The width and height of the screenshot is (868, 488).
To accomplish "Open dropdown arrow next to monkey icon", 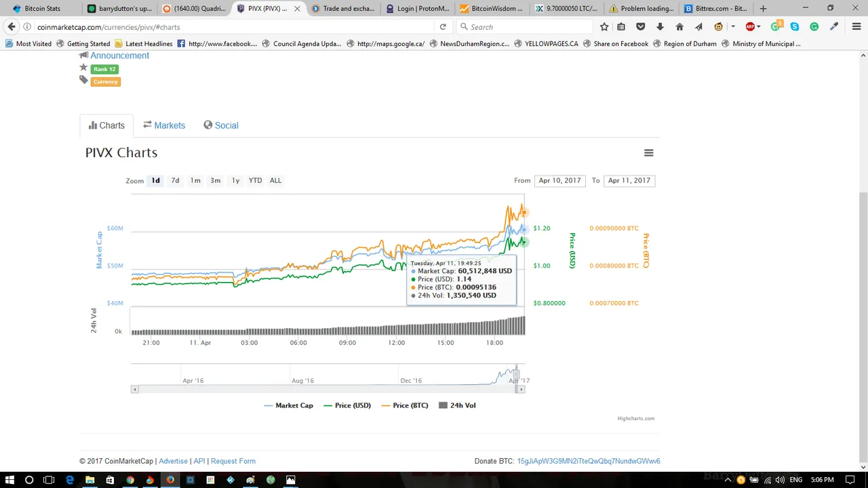I will point(733,27).
